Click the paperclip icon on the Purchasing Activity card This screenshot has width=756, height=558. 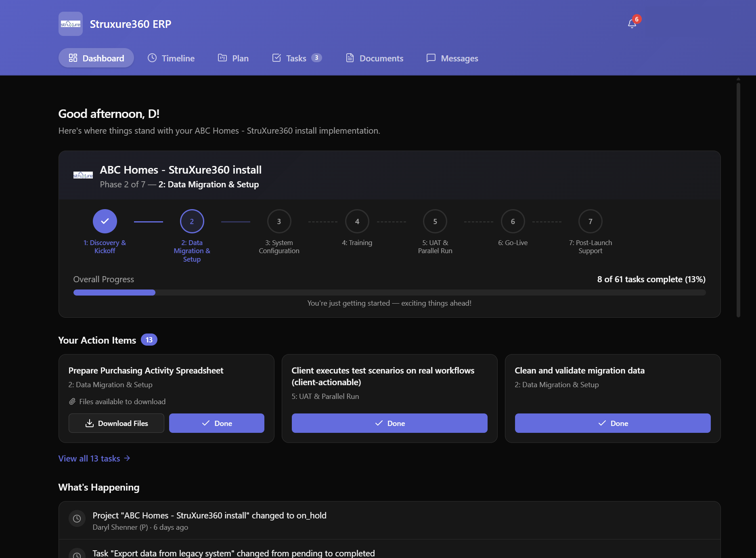pyautogui.click(x=73, y=401)
